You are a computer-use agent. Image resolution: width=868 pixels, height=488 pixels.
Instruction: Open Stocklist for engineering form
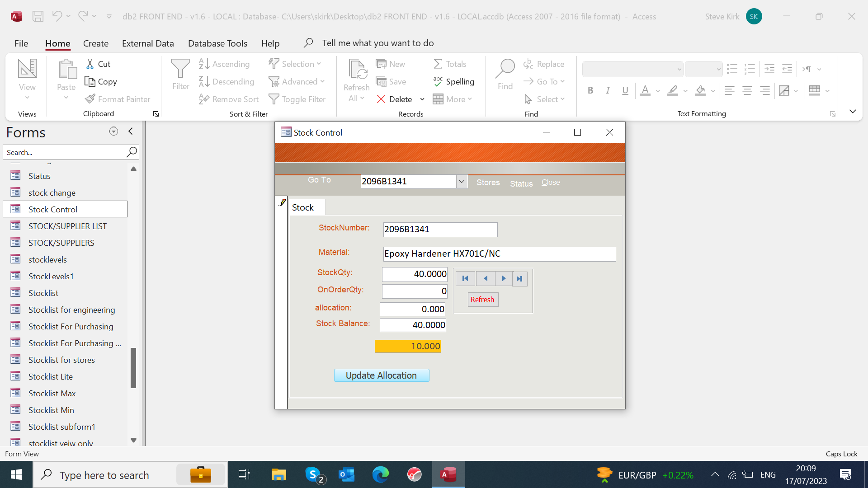point(71,310)
